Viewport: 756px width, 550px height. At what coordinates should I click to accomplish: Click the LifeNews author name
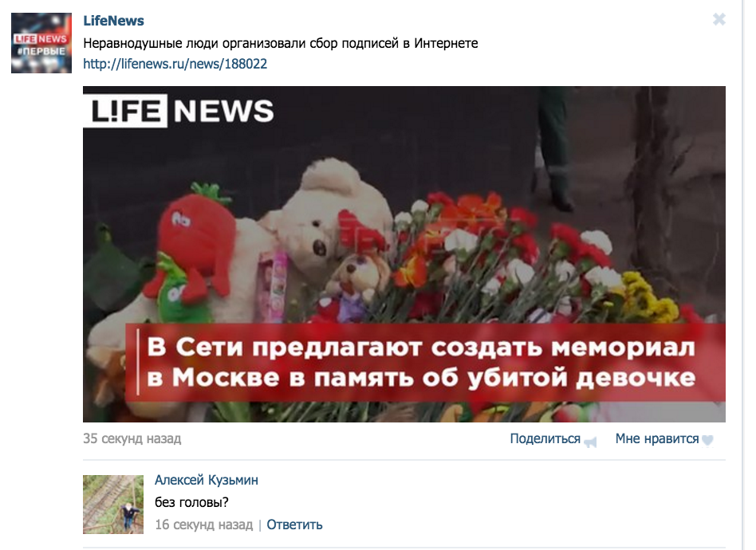[x=113, y=21]
